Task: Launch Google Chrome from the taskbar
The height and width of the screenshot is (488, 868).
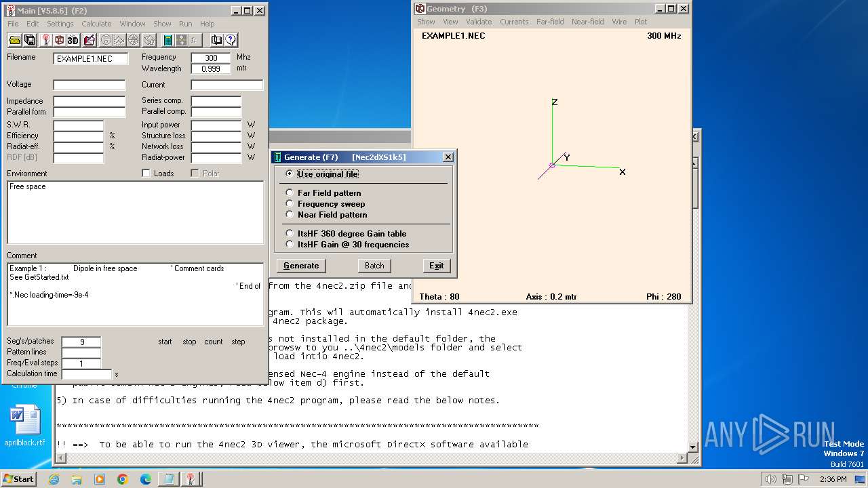Action: (123, 479)
